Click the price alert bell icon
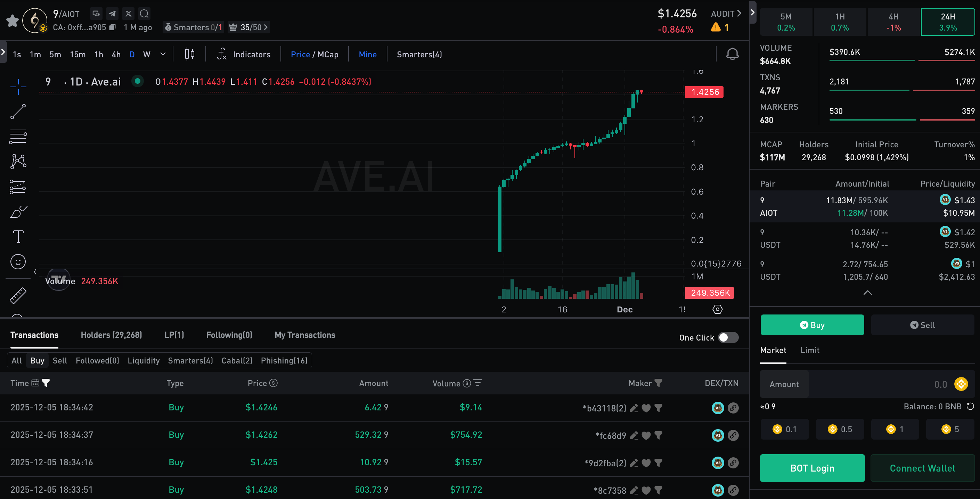Image resolution: width=980 pixels, height=499 pixels. point(732,55)
